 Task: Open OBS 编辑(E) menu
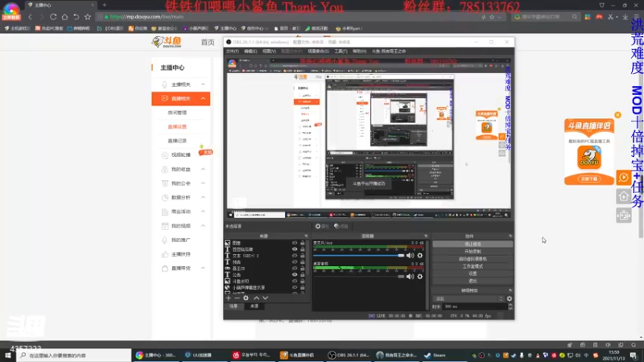coord(250,51)
